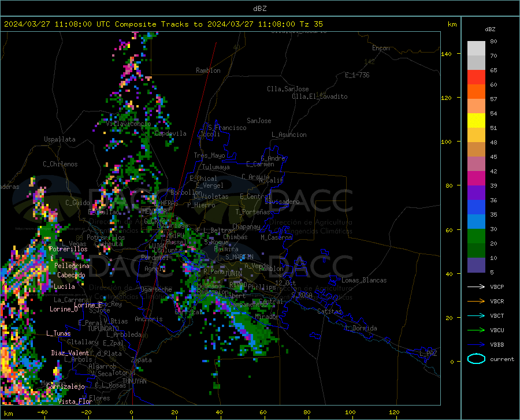Choose the purple swatch between 39 and 36
Screen dimensions: 520x420
476,193
